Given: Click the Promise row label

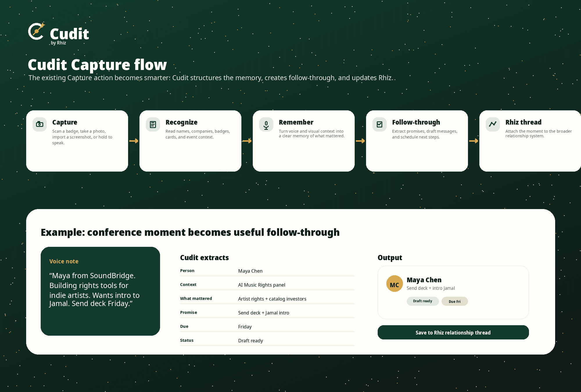Looking at the screenshot, I should point(189,312).
